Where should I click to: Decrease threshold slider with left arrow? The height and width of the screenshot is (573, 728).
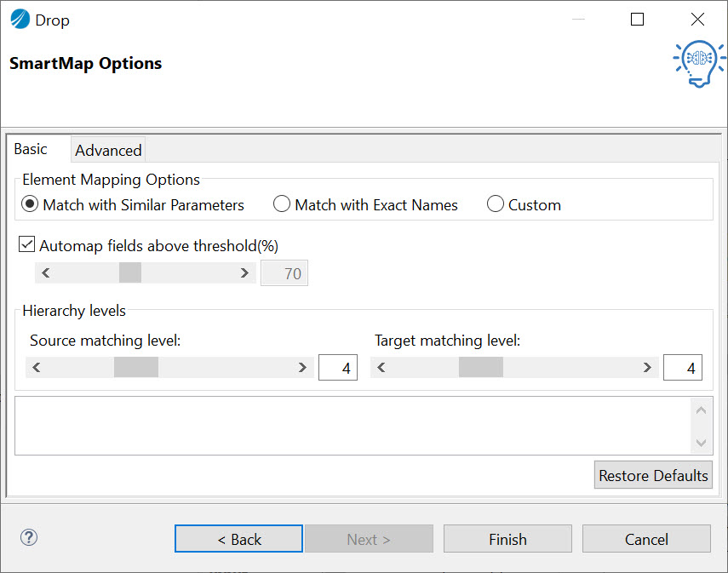point(46,273)
